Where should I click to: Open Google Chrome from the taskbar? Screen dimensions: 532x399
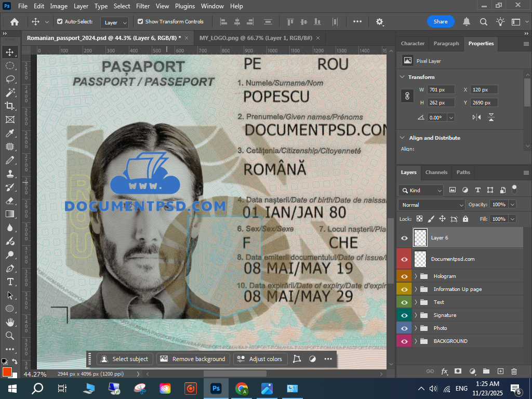click(x=242, y=388)
